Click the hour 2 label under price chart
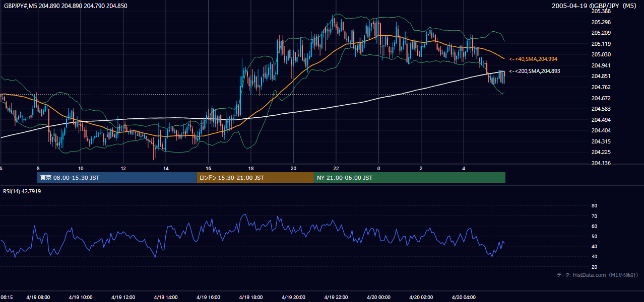Screen dimensions: 644x302 [421, 168]
